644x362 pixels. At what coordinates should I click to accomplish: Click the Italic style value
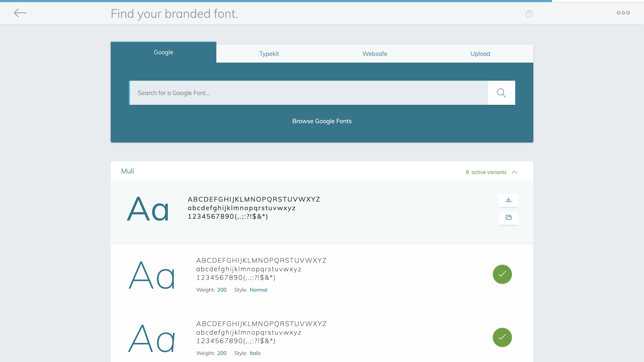tap(255, 353)
